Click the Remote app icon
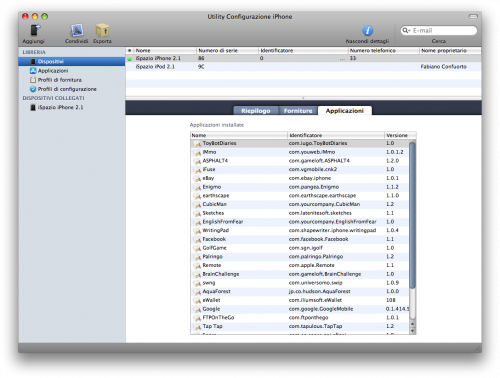The image size is (500, 378). click(197, 266)
